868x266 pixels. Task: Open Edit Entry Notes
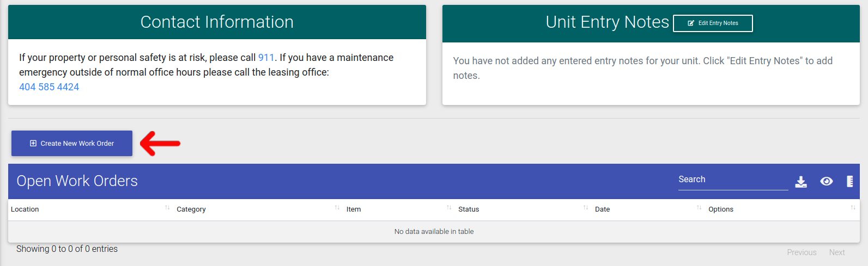pyautogui.click(x=713, y=23)
